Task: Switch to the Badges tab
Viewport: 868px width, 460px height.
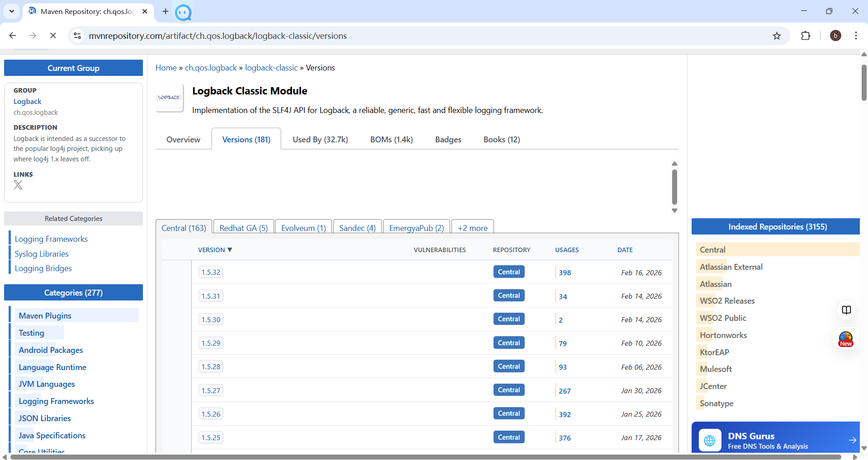Action: point(448,140)
